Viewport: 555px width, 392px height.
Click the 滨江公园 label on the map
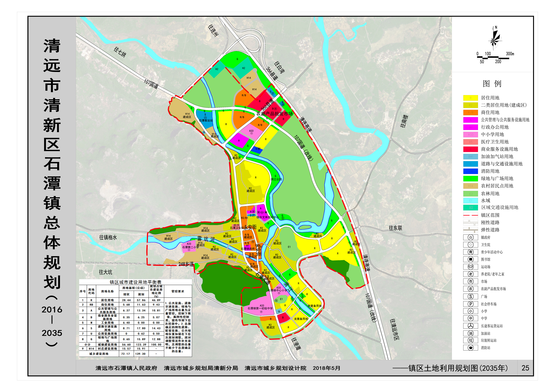pos(276,179)
